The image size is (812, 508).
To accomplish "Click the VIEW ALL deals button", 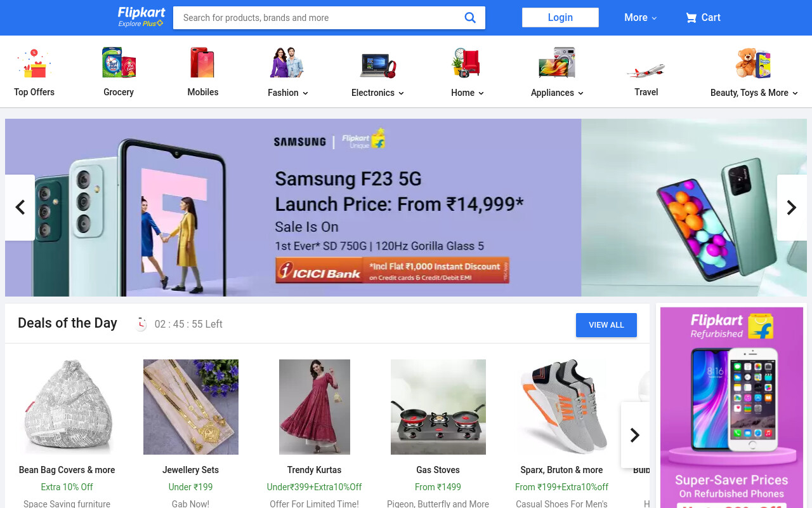I will pyautogui.click(x=606, y=325).
